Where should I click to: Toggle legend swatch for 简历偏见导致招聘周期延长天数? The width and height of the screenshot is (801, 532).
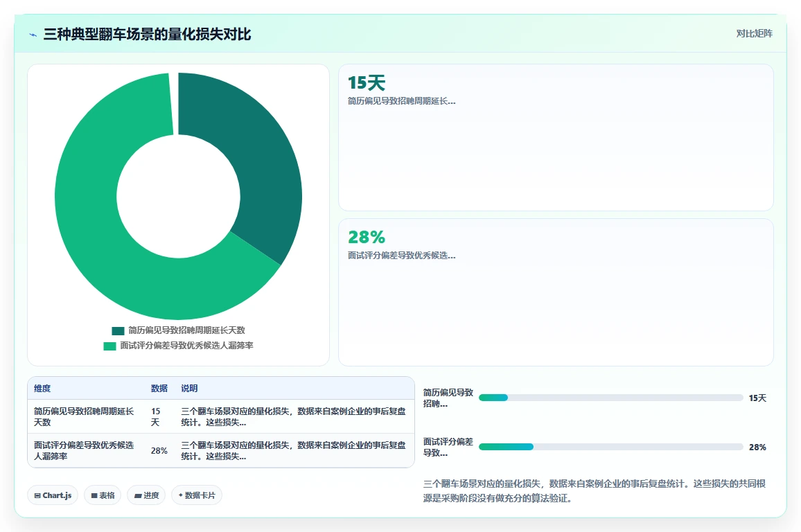(x=118, y=331)
